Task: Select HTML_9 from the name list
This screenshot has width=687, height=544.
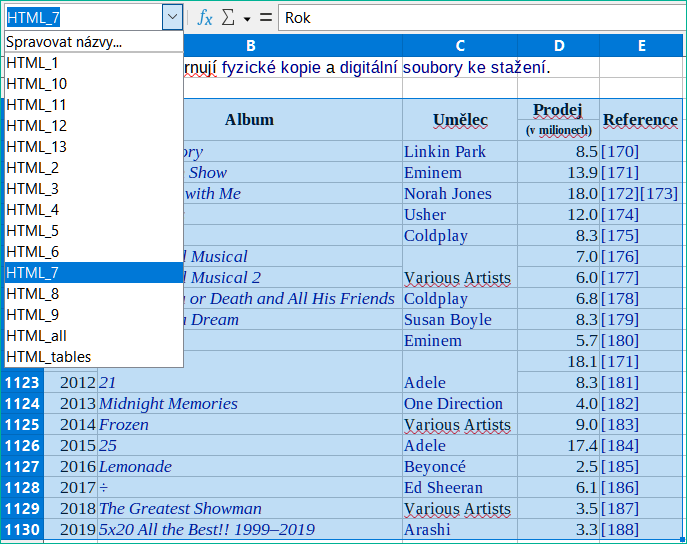Action: tap(94, 315)
